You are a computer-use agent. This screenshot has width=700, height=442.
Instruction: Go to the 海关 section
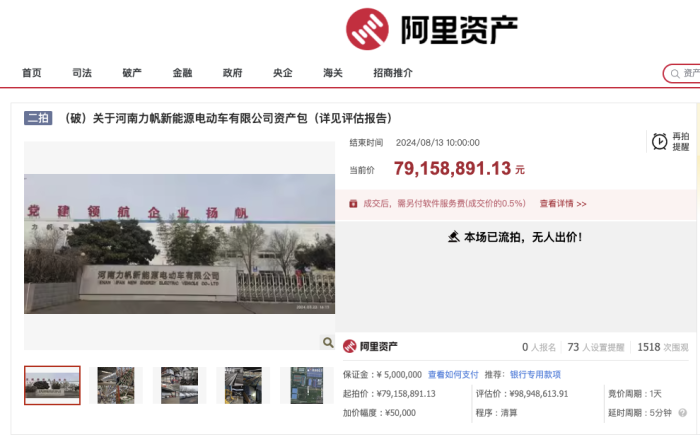[x=333, y=73]
